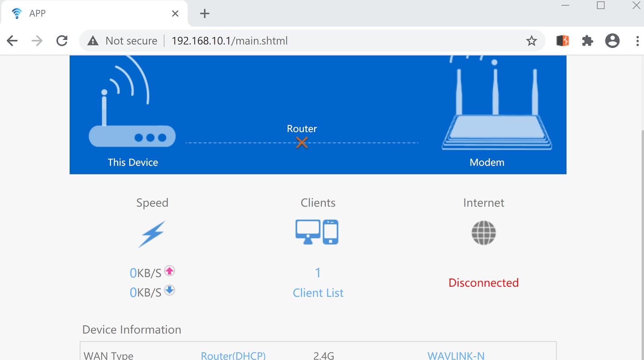Click the WAN Type label
Image resolution: width=644 pixels, height=360 pixels.
108,356
